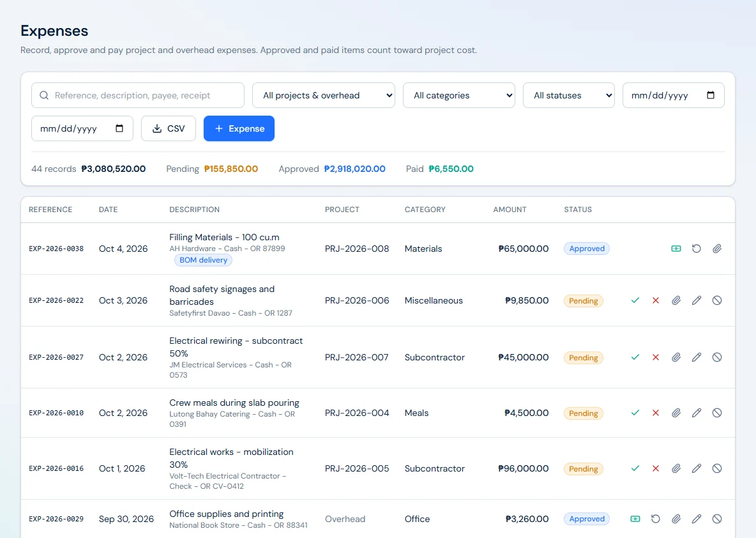Open the All projects & overhead dropdown
Screen dimensions: 756x538
pyautogui.click(x=324, y=95)
